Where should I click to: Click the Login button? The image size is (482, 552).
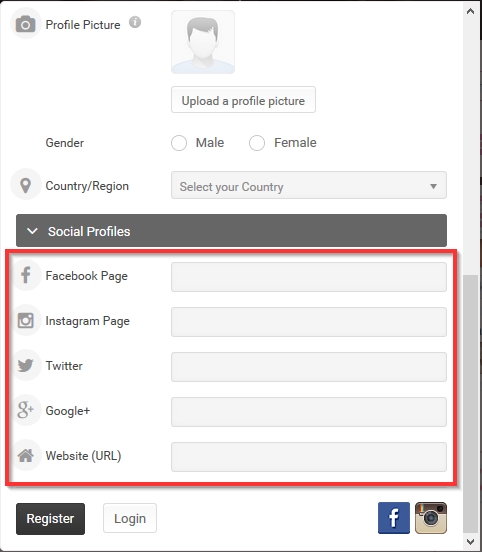point(130,518)
